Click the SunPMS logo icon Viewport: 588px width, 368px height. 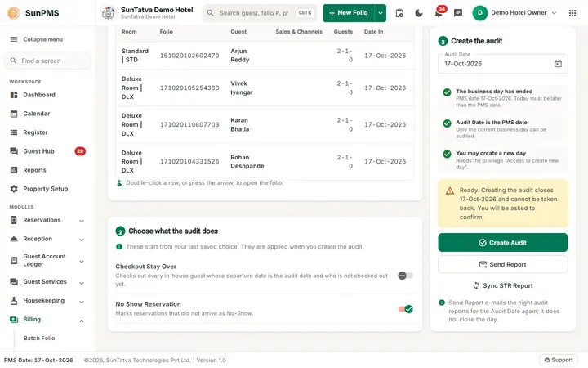[x=14, y=13]
